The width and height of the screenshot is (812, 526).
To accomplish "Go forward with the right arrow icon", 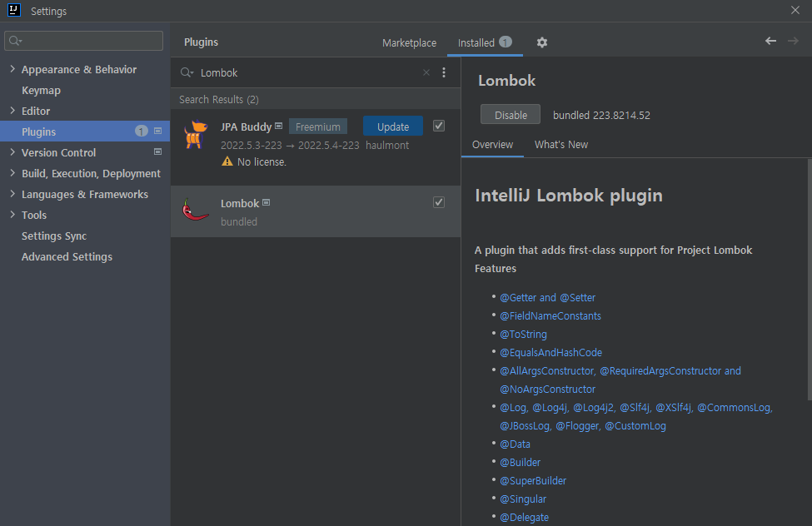I will click(x=793, y=41).
